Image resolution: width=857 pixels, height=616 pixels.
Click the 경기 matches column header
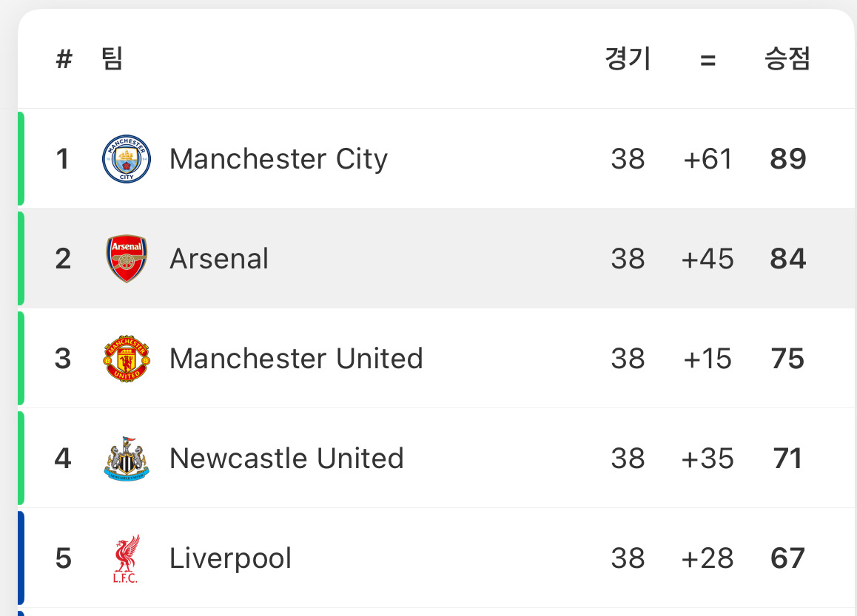point(628,58)
